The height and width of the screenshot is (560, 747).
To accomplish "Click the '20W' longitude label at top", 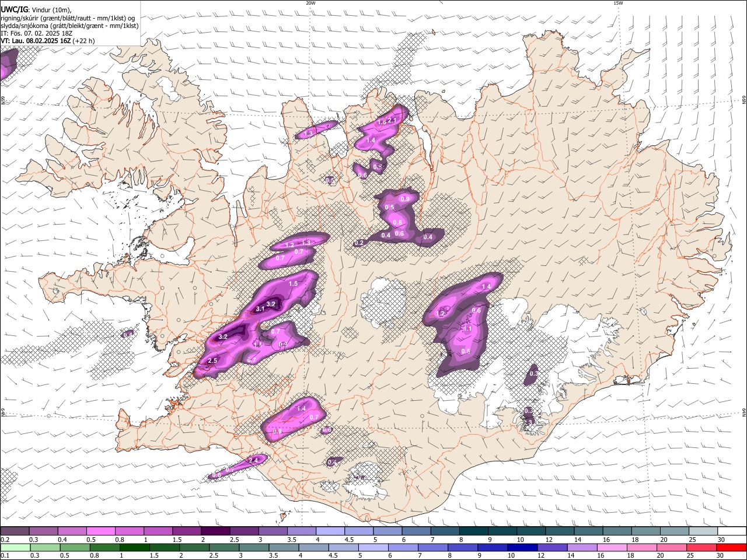I will (x=310, y=3).
